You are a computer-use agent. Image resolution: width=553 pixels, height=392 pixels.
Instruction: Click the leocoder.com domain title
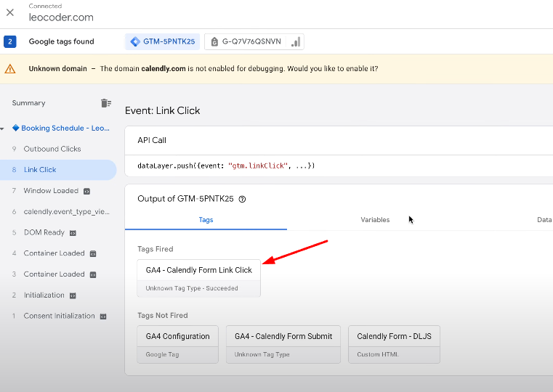coord(61,17)
